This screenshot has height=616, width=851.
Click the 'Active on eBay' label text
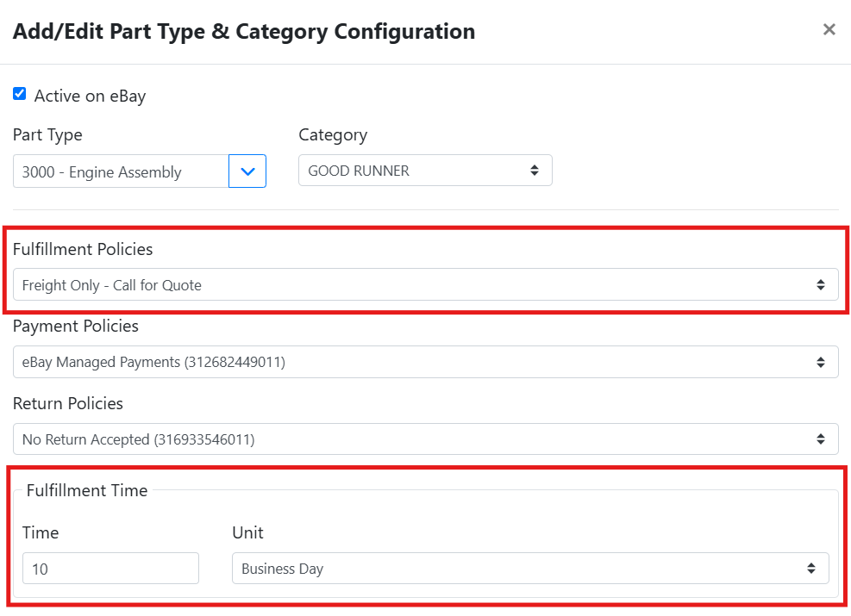(90, 96)
